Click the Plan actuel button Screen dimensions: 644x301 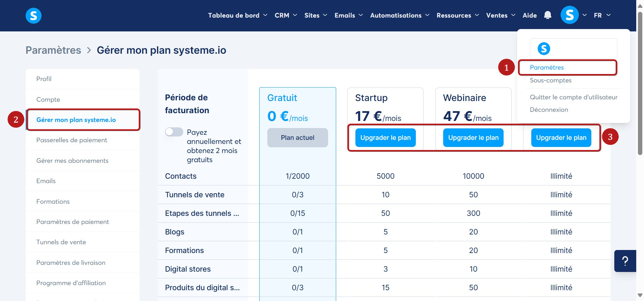[x=297, y=137]
